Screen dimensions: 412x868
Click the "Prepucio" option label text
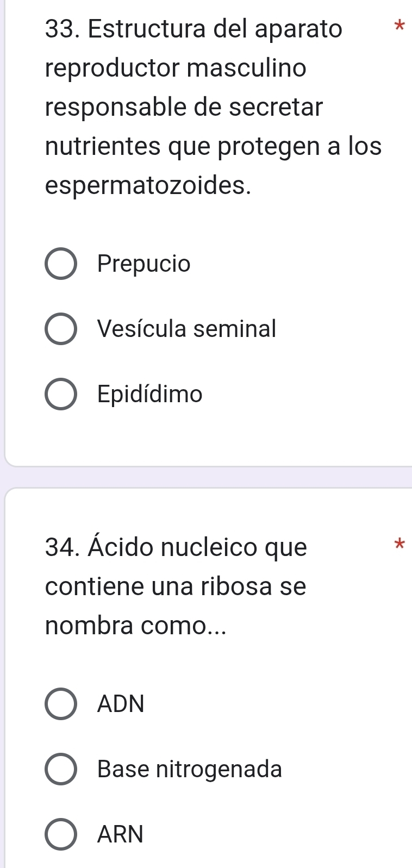coord(144,264)
